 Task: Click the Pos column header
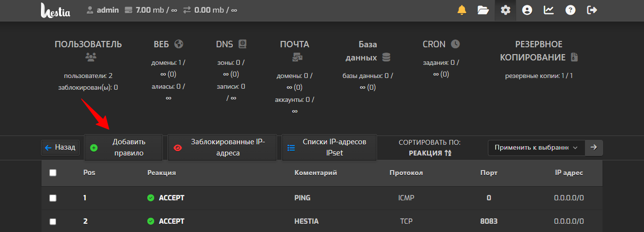[x=89, y=173]
